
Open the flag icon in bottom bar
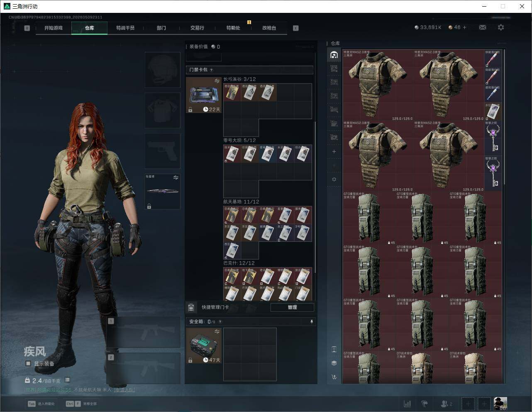coord(425,404)
